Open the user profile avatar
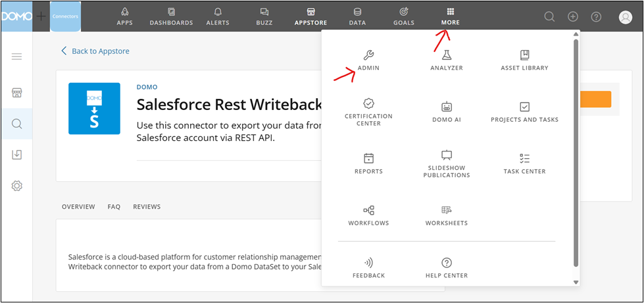 click(625, 17)
